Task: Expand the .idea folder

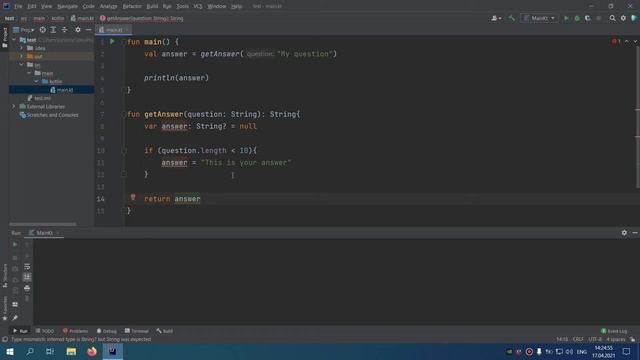Action: click(22, 48)
